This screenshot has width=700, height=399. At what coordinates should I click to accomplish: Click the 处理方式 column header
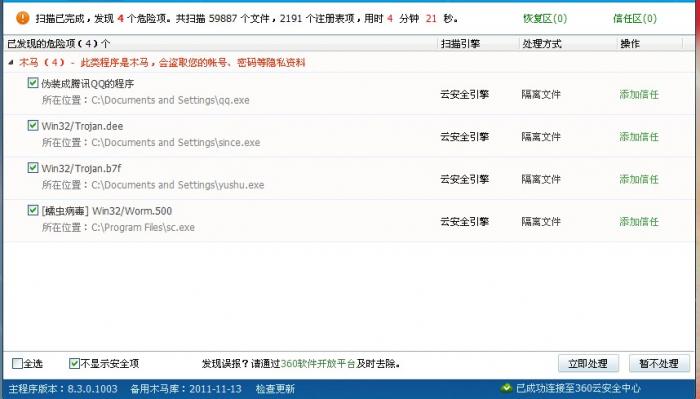(542, 44)
